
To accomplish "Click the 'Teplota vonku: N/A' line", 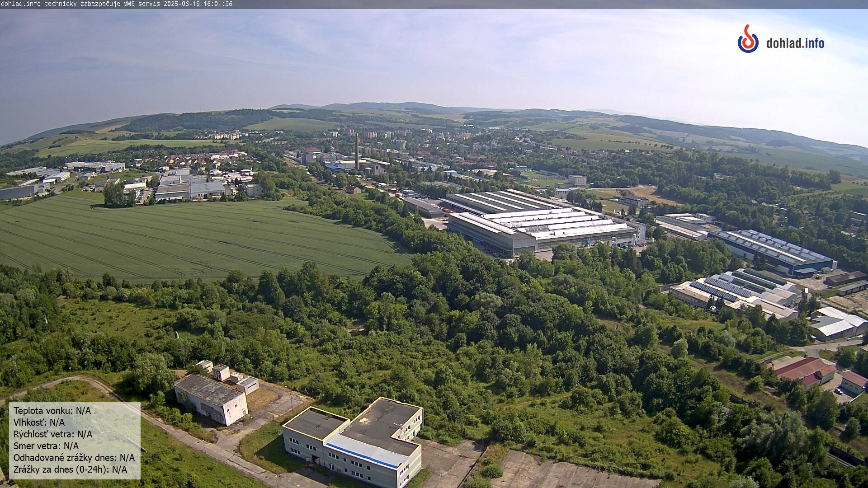I will [x=52, y=411].
